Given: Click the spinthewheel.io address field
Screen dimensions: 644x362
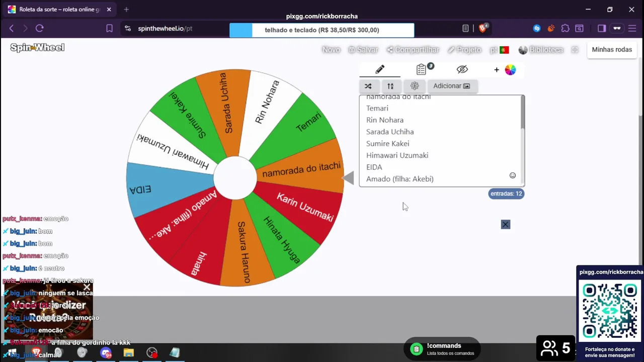Looking at the screenshot, I should [x=165, y=29].
